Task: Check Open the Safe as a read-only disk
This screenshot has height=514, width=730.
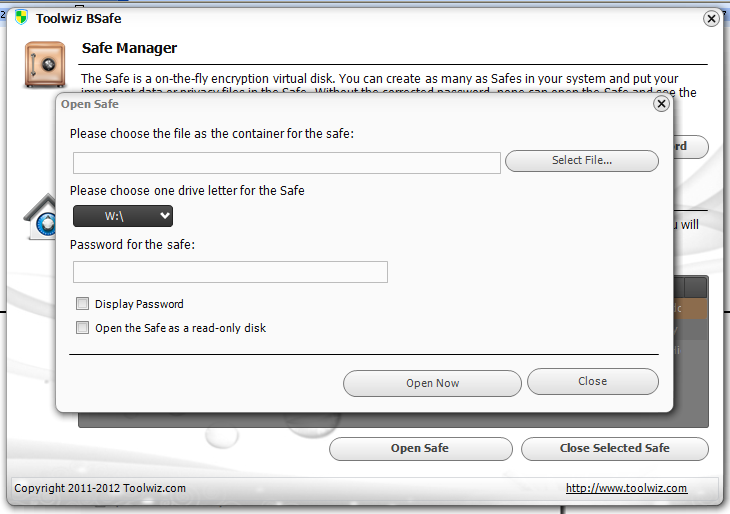Action: coord(82,328)
